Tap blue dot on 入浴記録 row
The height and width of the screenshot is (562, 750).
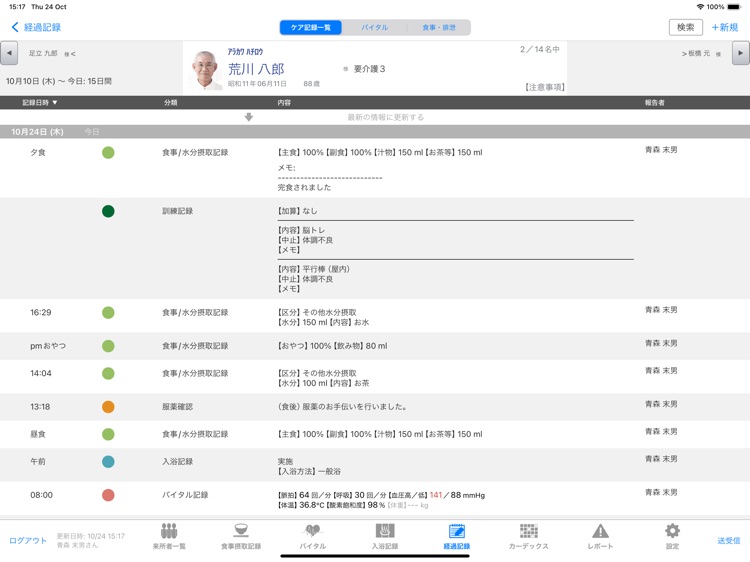108,462
